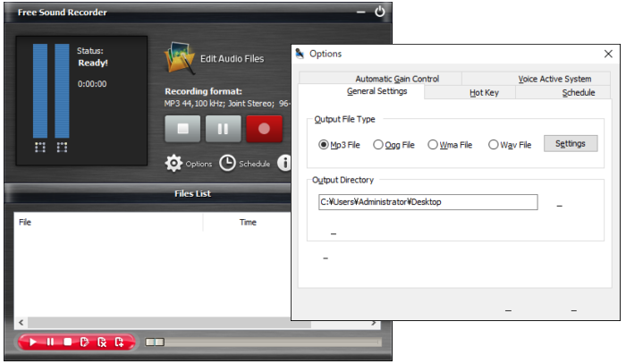Click the Time column header
This screenshot has width=626, height=364.
tap(248, 223)
